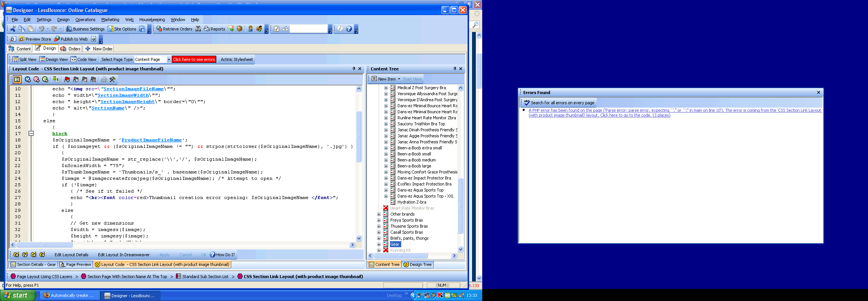This screenshot has height=301, width=868.
Task: Click the Publish to Web icon
Action: pyautogui.click(x=57, y=39)
